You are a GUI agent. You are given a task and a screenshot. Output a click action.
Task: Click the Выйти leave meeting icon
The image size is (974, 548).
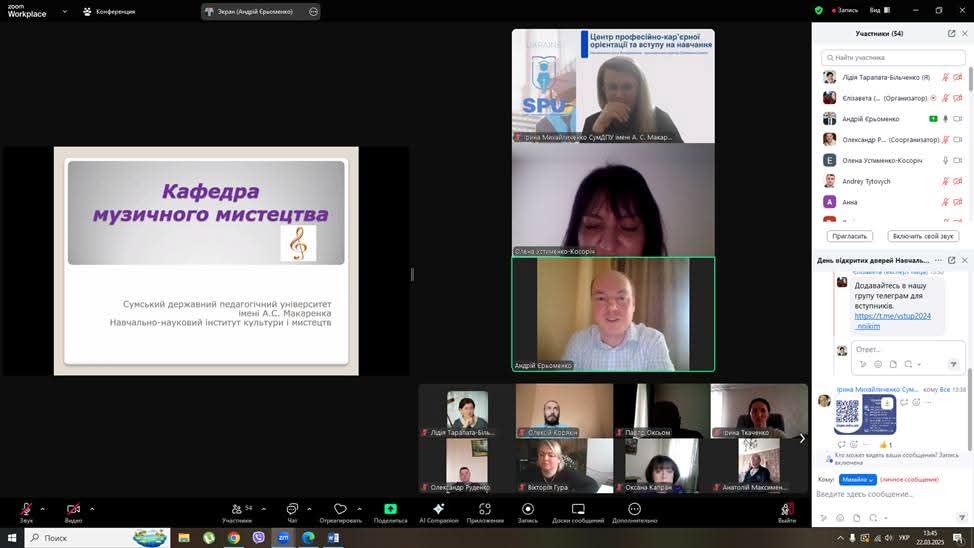pos(786,509)
